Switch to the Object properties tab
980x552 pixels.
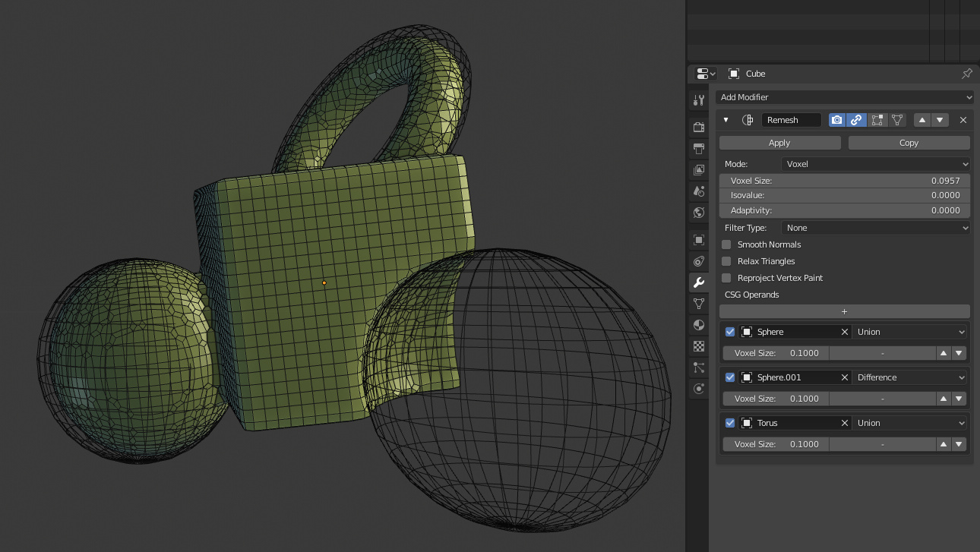[699, 240]
